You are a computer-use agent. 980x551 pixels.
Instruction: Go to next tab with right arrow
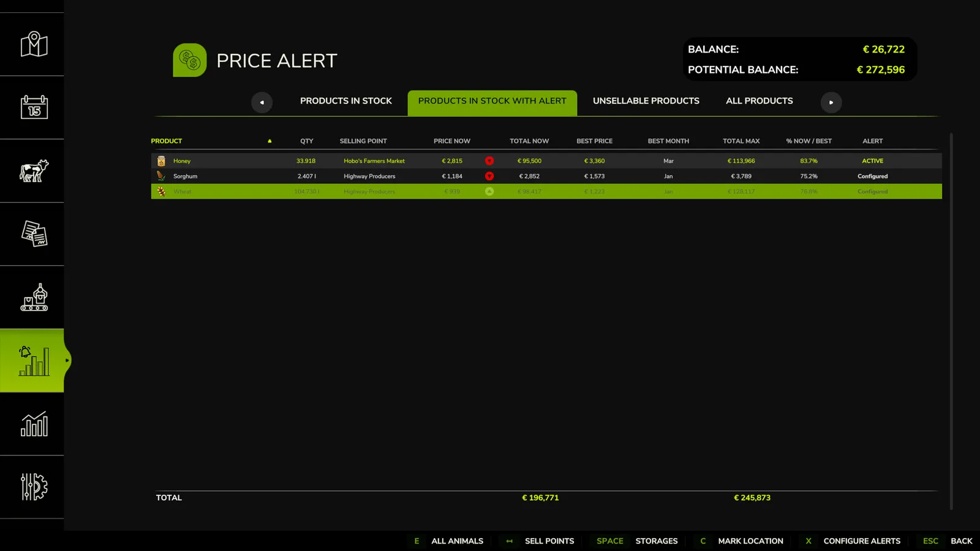click(831, 102)
